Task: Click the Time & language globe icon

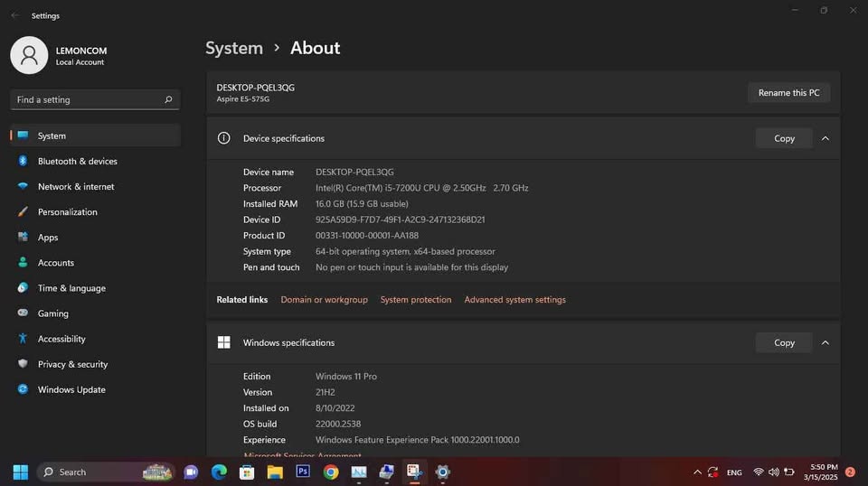Action: point(23,287)
